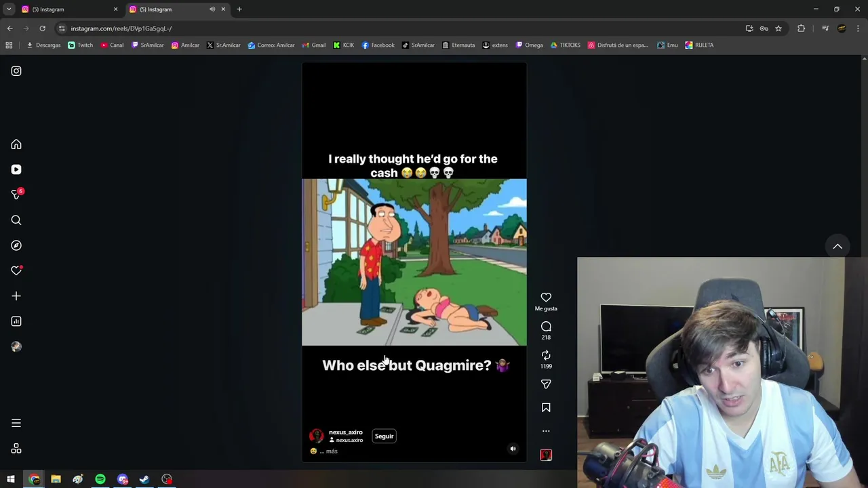This screenshot has width=868, height=488.
Task: Expand the caption with 'más'
Action: [332, 451]
